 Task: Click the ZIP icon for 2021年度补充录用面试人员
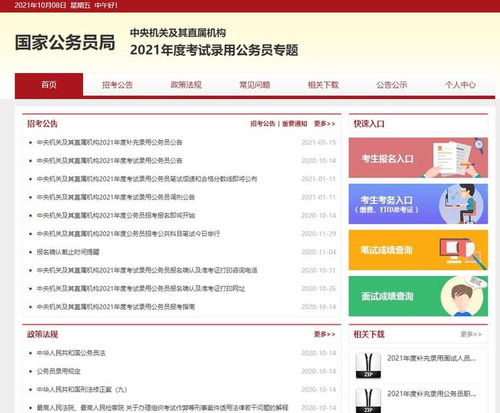(x=368, y=366)
